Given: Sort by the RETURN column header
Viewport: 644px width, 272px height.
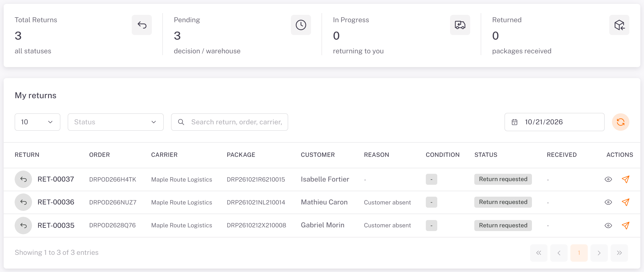Looking at the screenshot, I should (27, 155).
